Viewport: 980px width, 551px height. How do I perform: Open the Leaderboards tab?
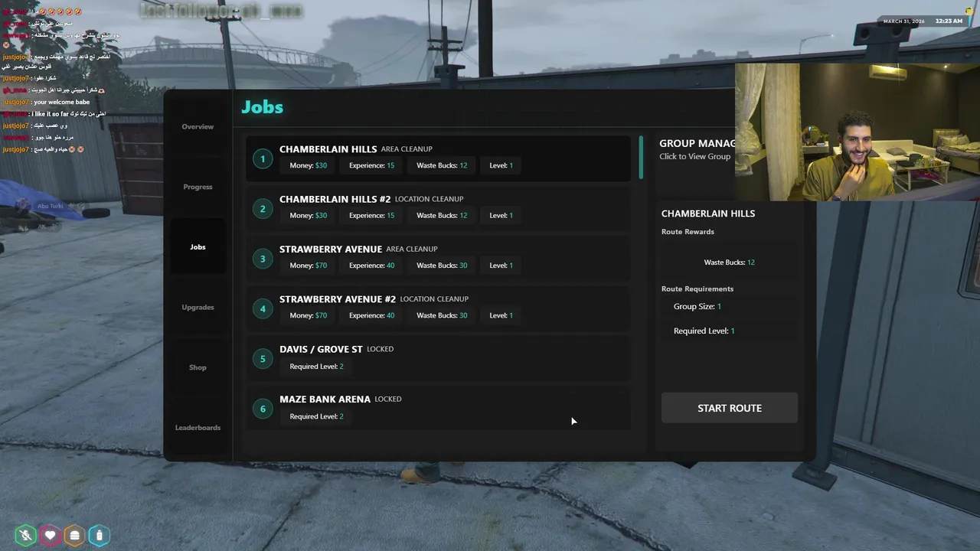198,427
